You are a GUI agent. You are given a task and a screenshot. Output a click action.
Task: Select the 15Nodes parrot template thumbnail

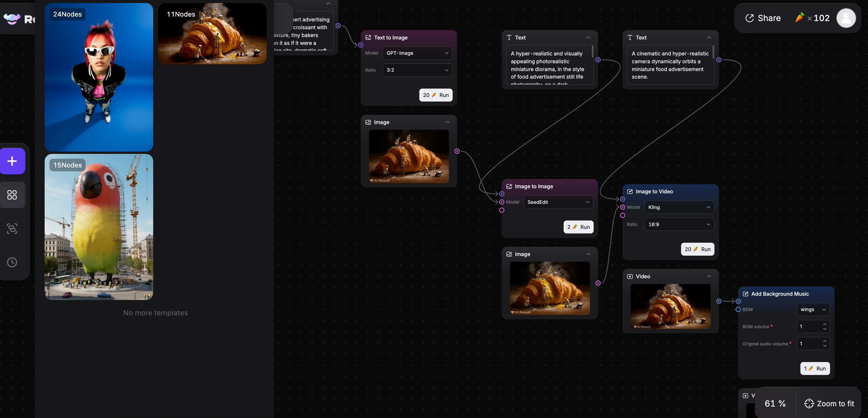pos(99,227)
